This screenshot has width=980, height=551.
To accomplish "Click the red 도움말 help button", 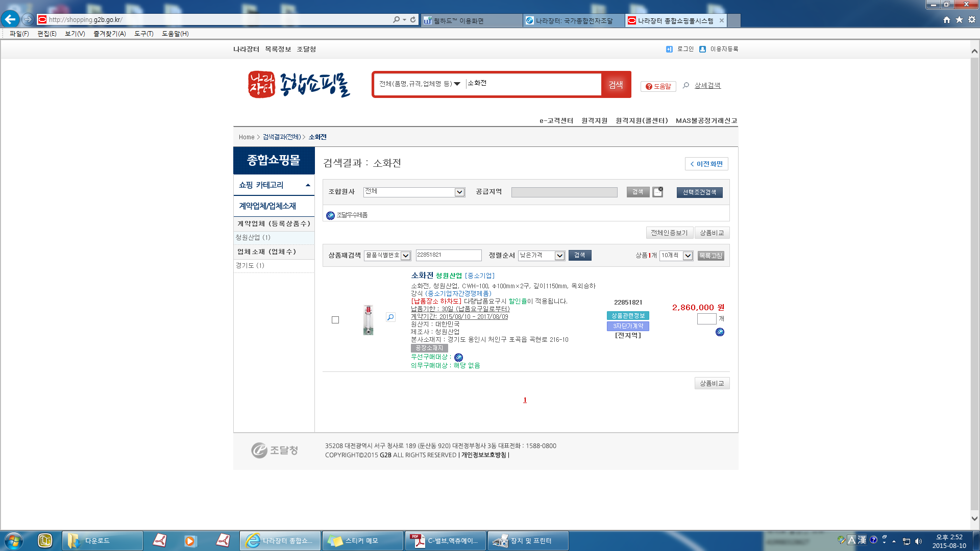I will [658, 86].
